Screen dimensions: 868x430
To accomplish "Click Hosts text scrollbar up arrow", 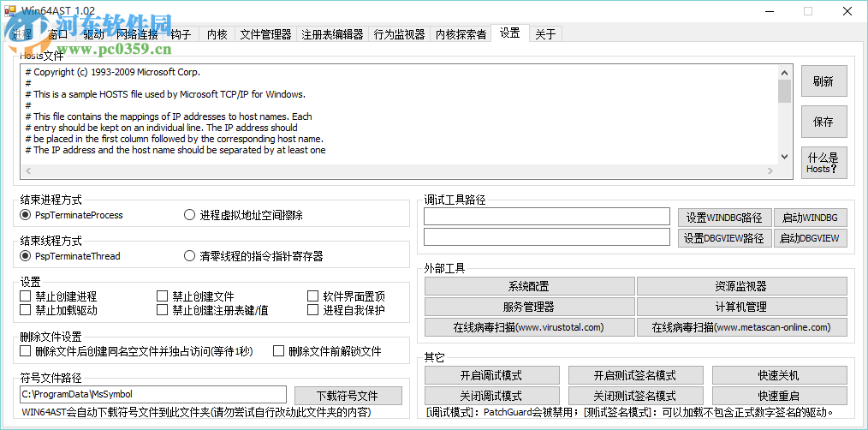I will (784, 72).
